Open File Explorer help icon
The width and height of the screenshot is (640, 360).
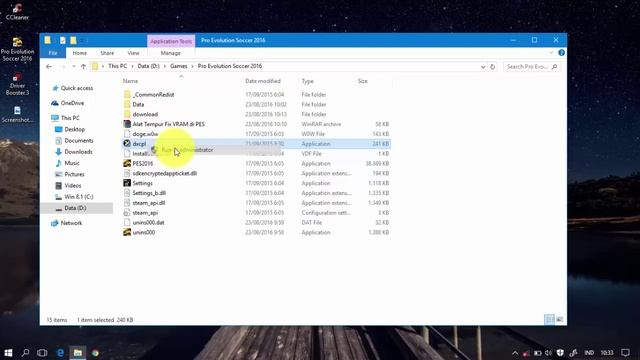(x=562, y=53)
